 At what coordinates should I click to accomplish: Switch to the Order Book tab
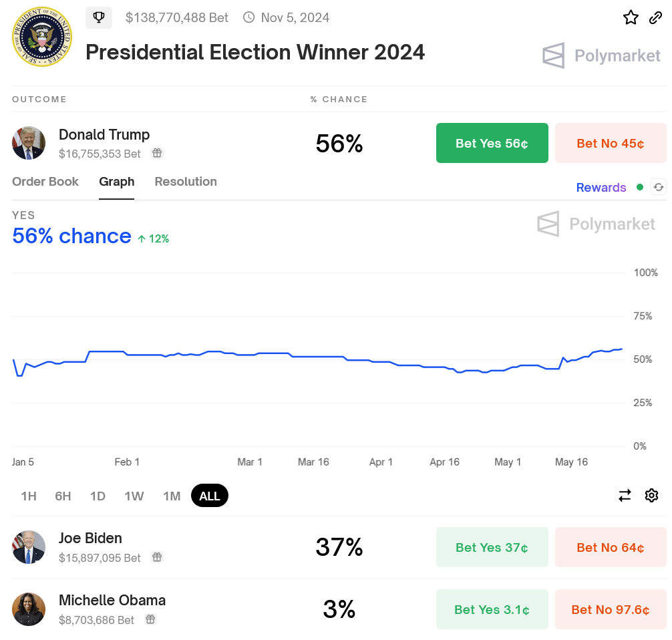pyautogui.click(x=45, y=182)
